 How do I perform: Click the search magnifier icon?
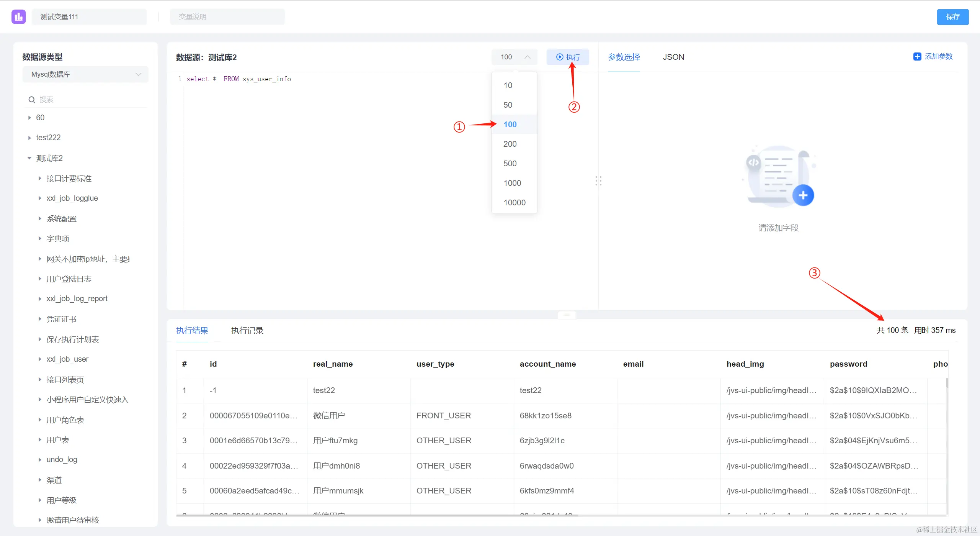point(32,100)
